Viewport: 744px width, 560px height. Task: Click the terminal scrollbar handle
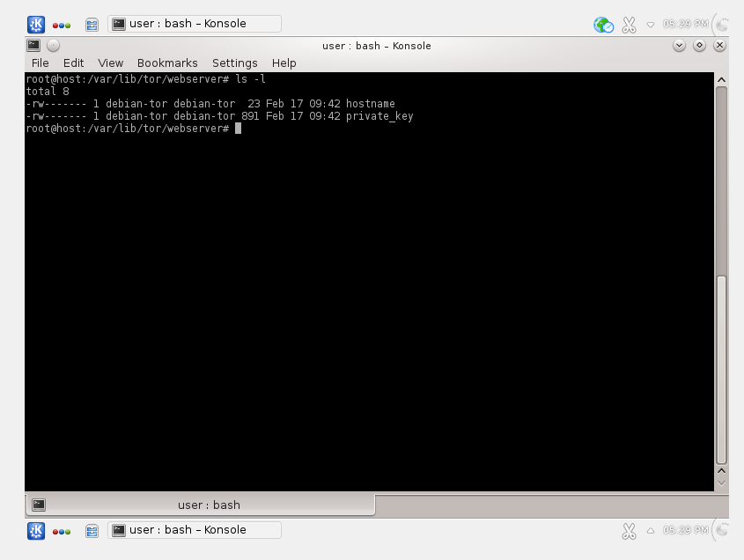pyautogui.click(x=721, y=369)
